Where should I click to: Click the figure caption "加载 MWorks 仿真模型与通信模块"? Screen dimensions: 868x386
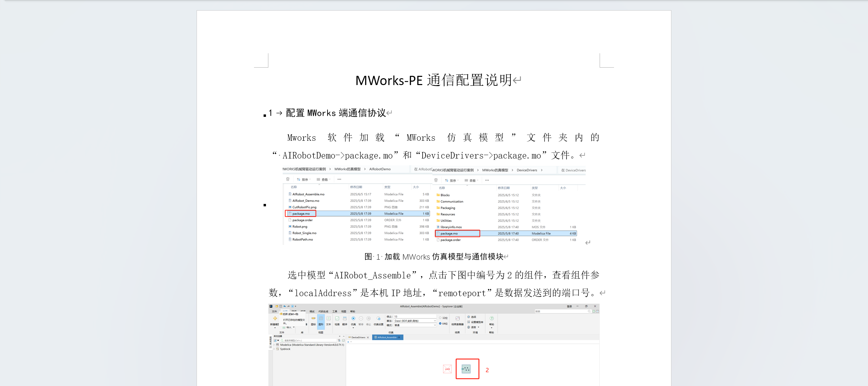pyautogui.click(x=444, y=257)
